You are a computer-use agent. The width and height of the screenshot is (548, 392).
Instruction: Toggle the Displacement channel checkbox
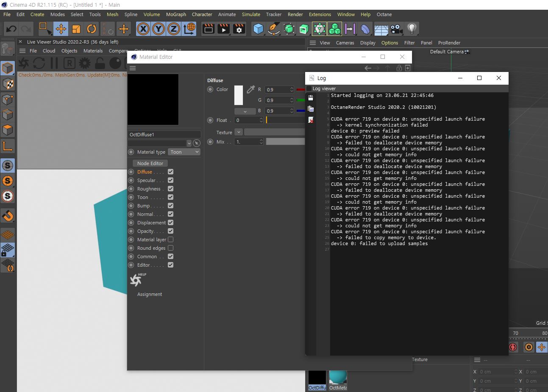[x=170, y=223]
